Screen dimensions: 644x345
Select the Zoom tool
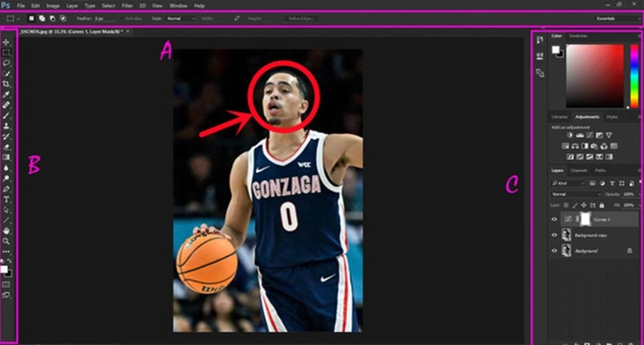[x=7, y=240]
